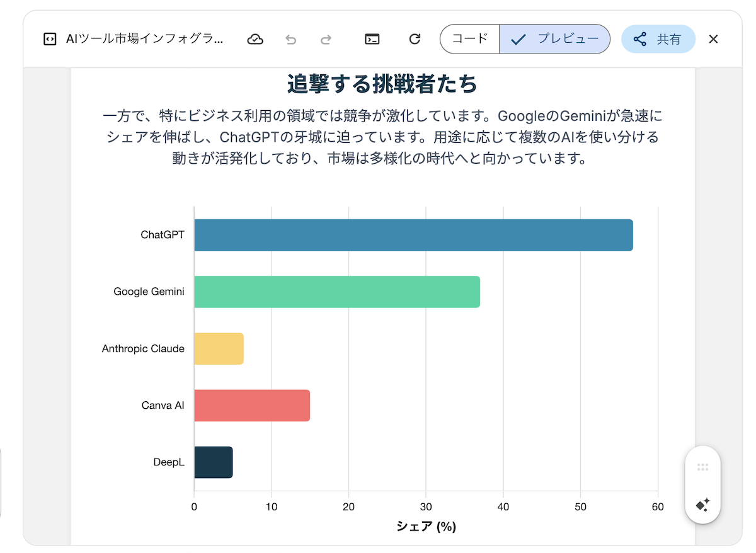Click the paragraph line starting 一方で、特にビジネス利用
This screenshot has height=553, width=756.
(382, 117)
